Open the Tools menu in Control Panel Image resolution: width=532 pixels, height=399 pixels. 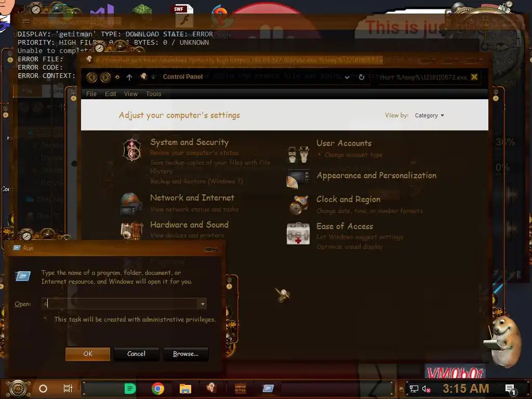coord(153,94)
